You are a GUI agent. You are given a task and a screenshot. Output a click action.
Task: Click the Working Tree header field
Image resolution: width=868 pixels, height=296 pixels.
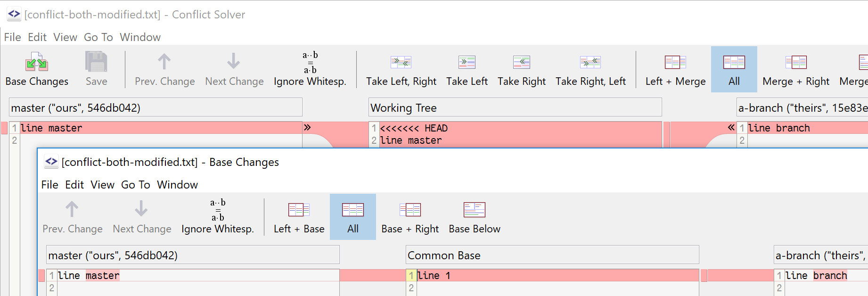tap(515, 108)
